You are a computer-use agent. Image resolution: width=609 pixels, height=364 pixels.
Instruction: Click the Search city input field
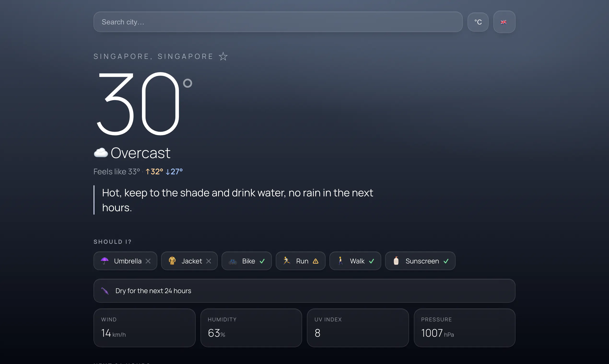tap(278, 22)
